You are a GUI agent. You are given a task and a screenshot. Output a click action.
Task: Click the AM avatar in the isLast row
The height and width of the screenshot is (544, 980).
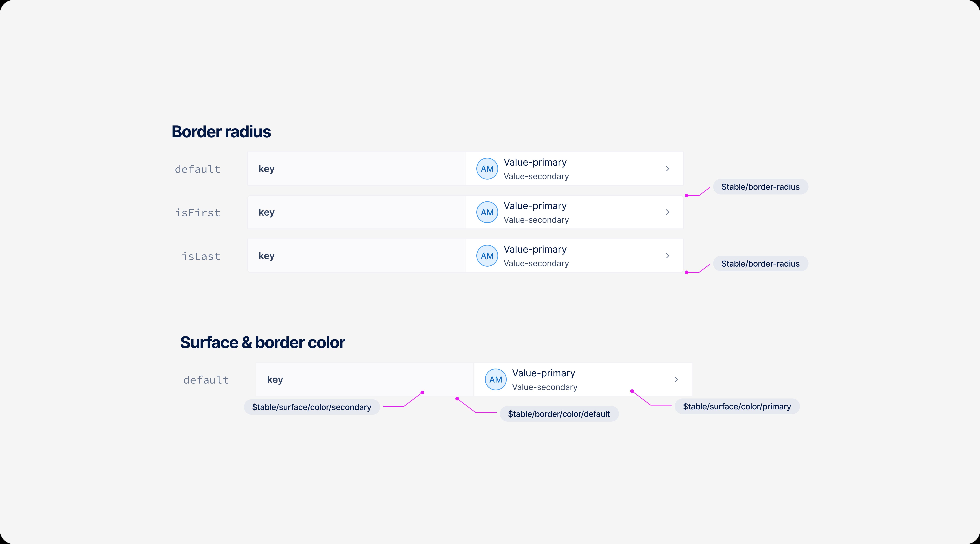[x=487, y=256]
